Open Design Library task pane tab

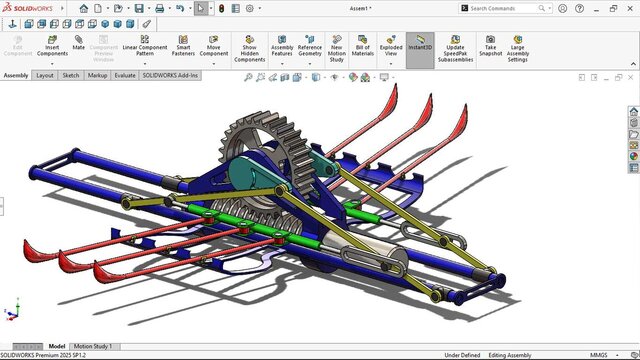634,122
